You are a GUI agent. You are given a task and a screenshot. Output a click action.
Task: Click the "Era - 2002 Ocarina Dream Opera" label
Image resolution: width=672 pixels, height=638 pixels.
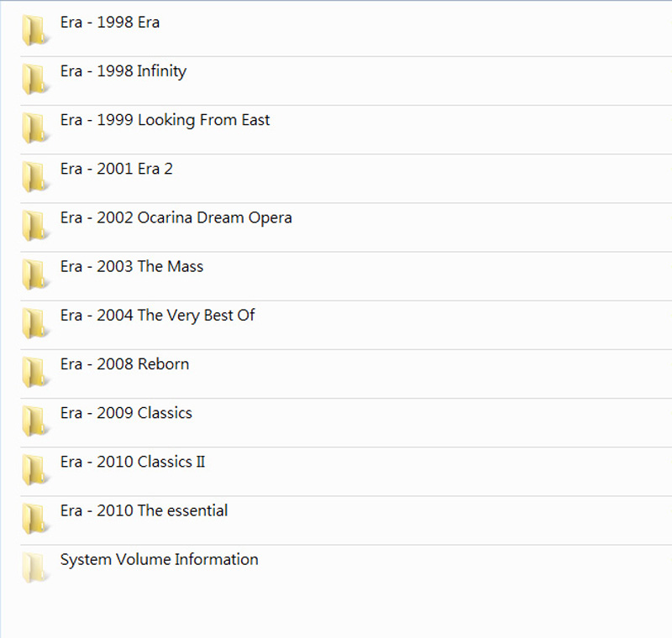tap(176, 217)
